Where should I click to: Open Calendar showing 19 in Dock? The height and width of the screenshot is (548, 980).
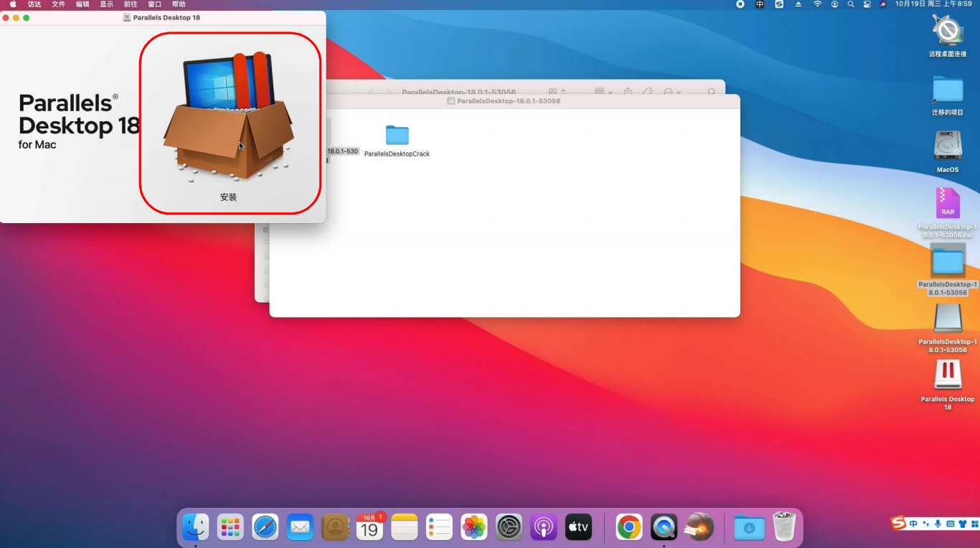coord(369,527)
